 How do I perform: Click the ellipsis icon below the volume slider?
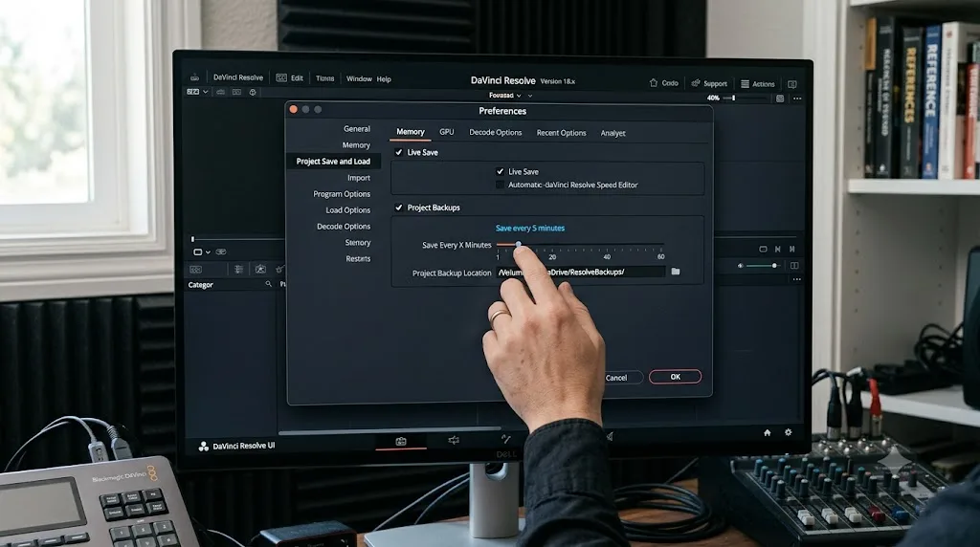pos(797,279)
